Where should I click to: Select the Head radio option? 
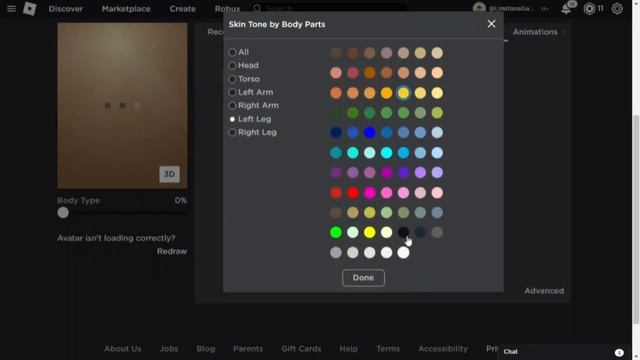point(232,65)
